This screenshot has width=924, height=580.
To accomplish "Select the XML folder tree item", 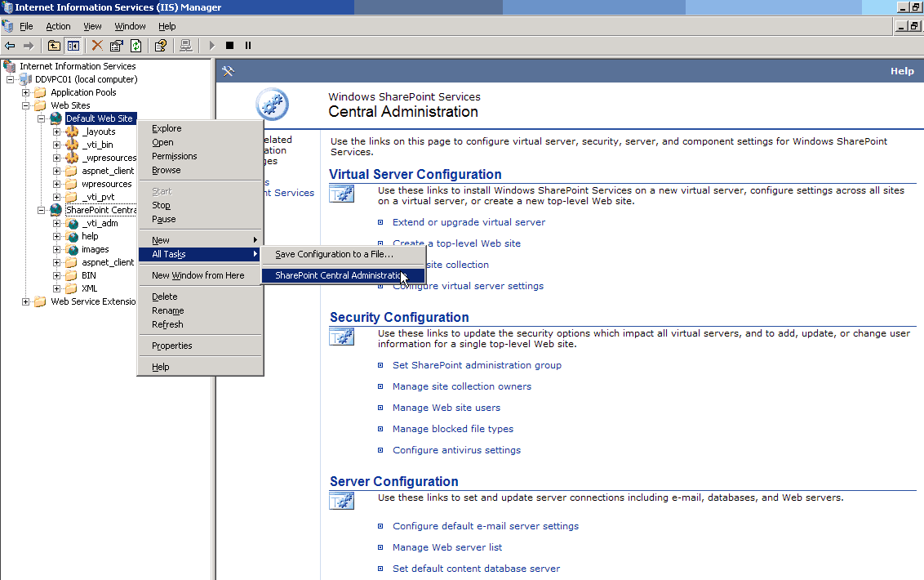I will [90, 288].
